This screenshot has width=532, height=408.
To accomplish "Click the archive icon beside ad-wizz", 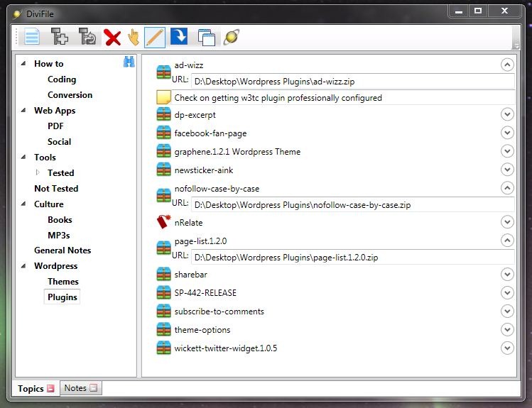I will click(x=164, y=72).
